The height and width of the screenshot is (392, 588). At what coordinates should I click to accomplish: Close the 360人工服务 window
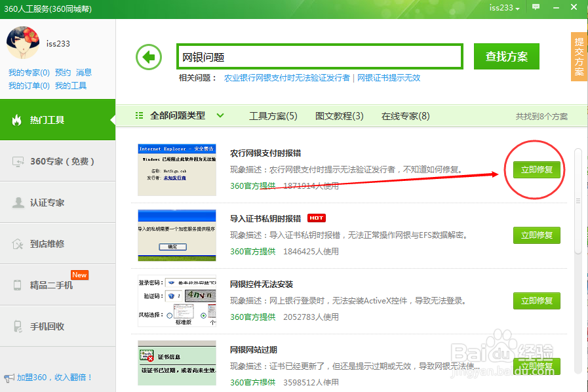pos(574,7)
